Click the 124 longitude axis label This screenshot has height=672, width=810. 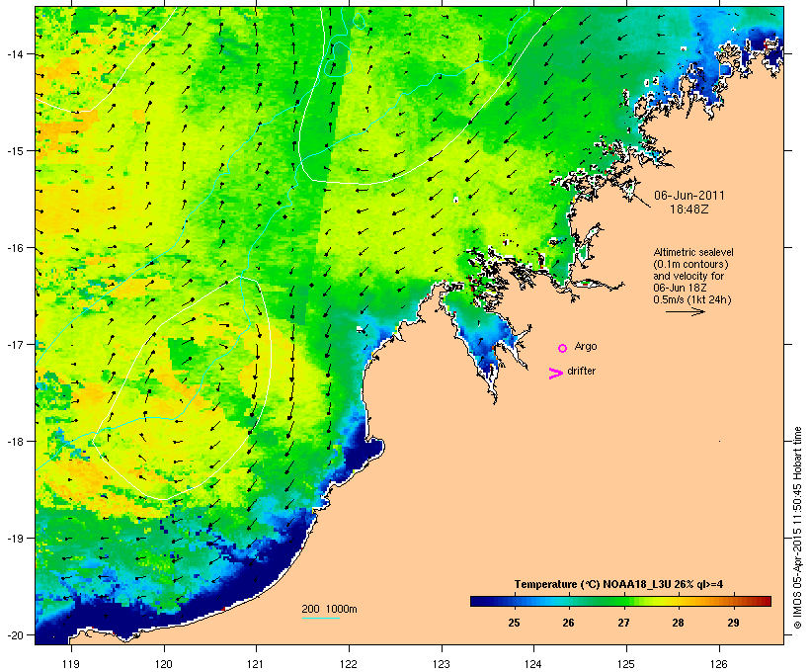coord(533,664)
